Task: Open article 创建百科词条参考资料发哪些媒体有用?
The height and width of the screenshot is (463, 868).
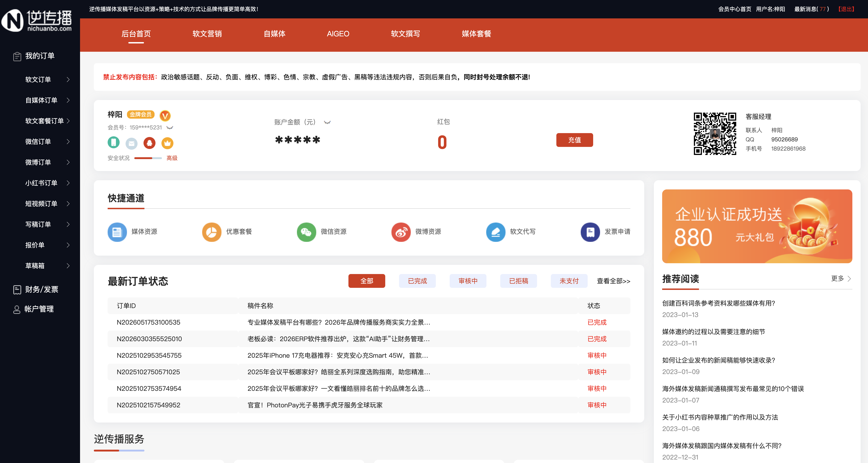Action: pos(719,303)
